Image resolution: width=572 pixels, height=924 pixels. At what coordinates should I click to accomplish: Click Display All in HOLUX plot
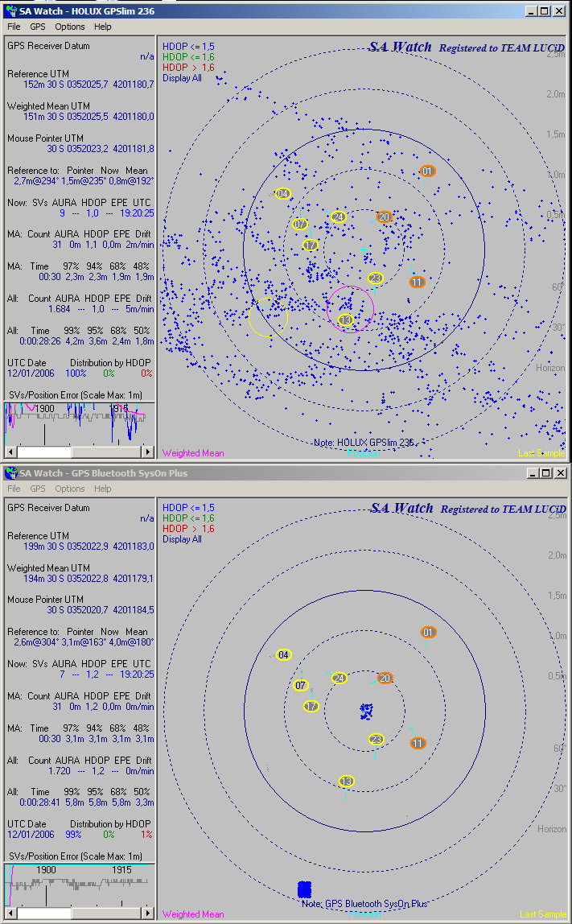tap(182, 78)
